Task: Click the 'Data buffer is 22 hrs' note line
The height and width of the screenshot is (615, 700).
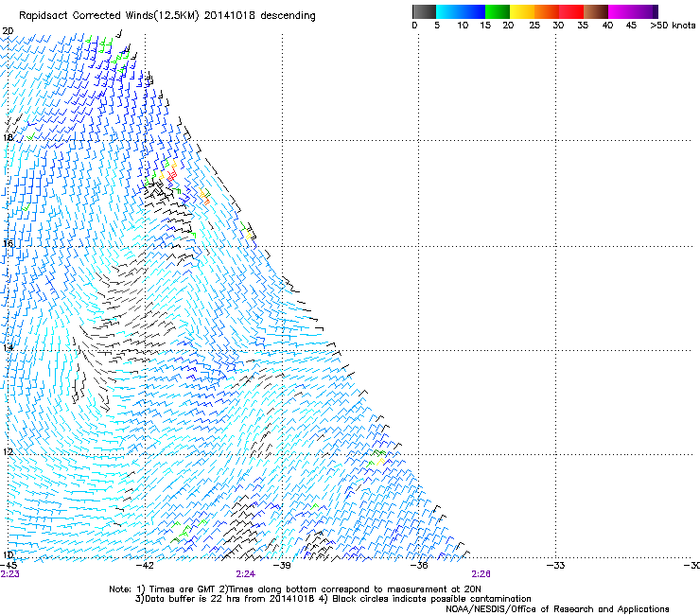Action: pos(333,599)
